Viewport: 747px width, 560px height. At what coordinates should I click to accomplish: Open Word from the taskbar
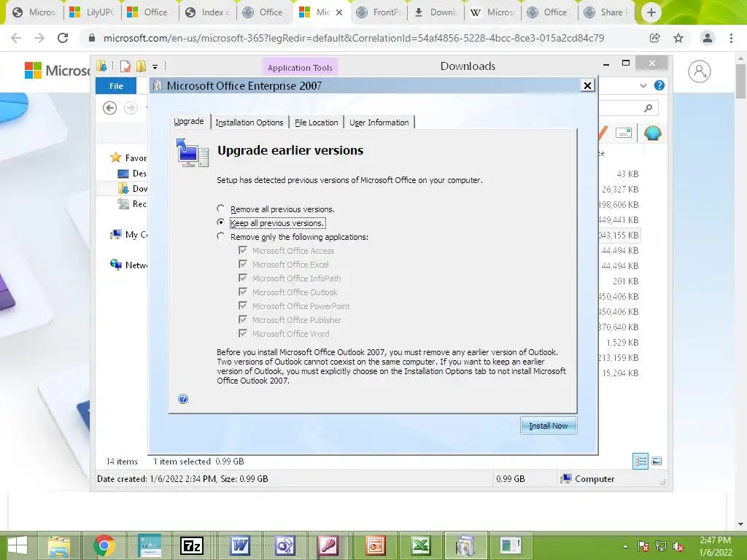[x=239, y=545]
